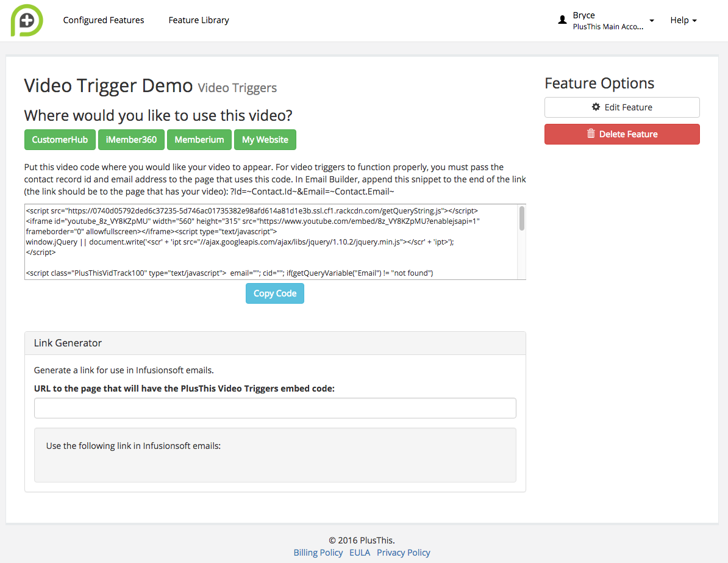Open the EULA link
This screenshot has width=728, height=563.
[360, 552]
